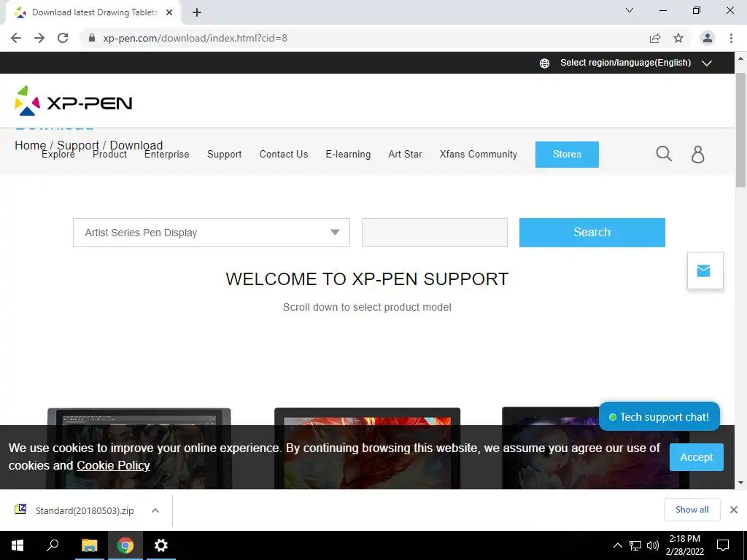
Task: Open the Product menu
Action: tap(109, 155)
